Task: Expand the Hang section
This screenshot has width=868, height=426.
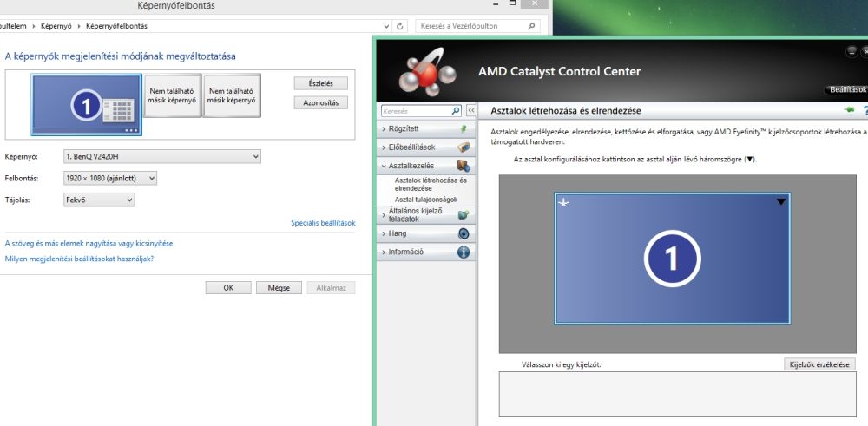Action: [384, 233]
